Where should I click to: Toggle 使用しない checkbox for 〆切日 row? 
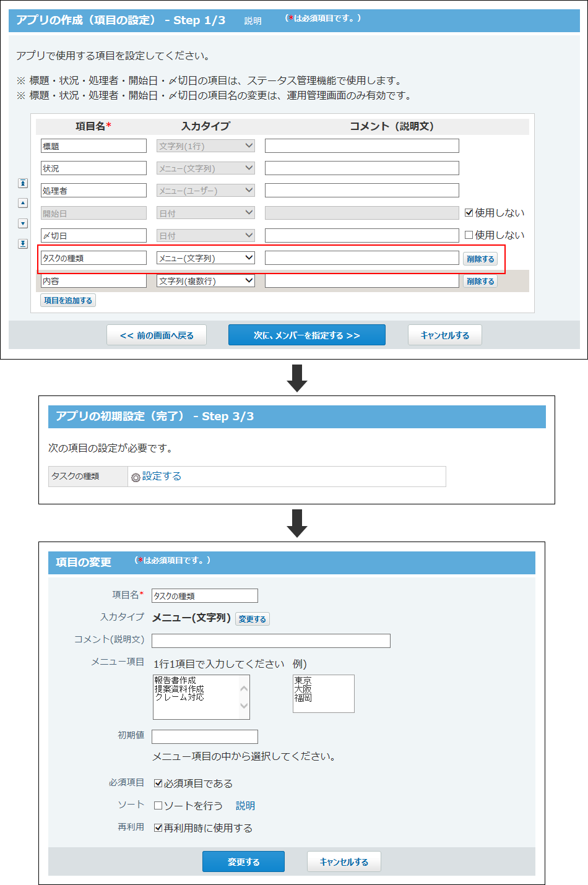[469, 235]
